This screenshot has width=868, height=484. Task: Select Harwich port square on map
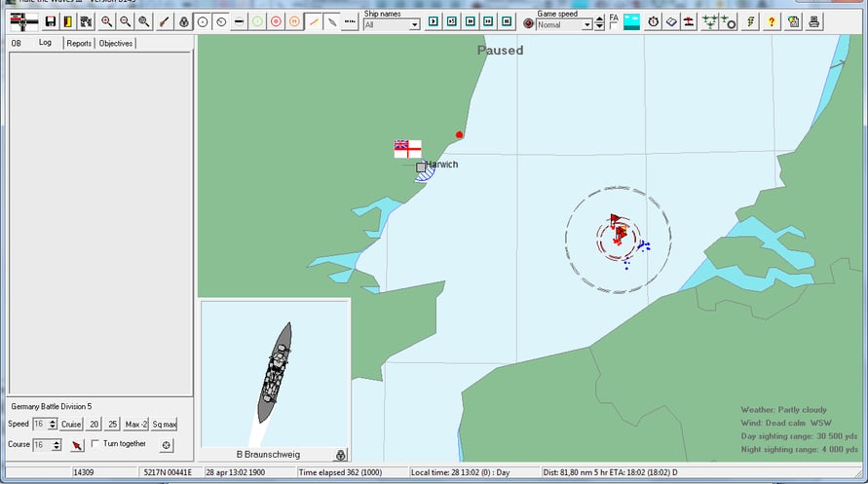tap(421, 167)
